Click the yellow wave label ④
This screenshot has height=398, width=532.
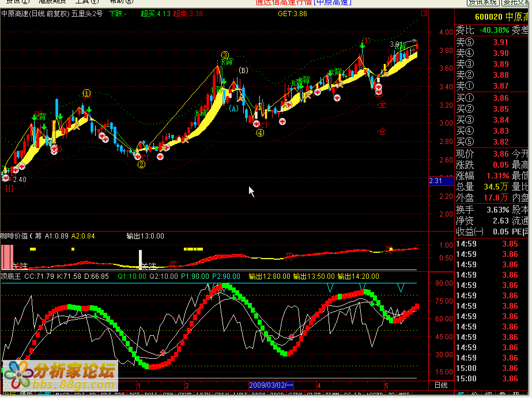pyautogui.click(x=260, y=133)
